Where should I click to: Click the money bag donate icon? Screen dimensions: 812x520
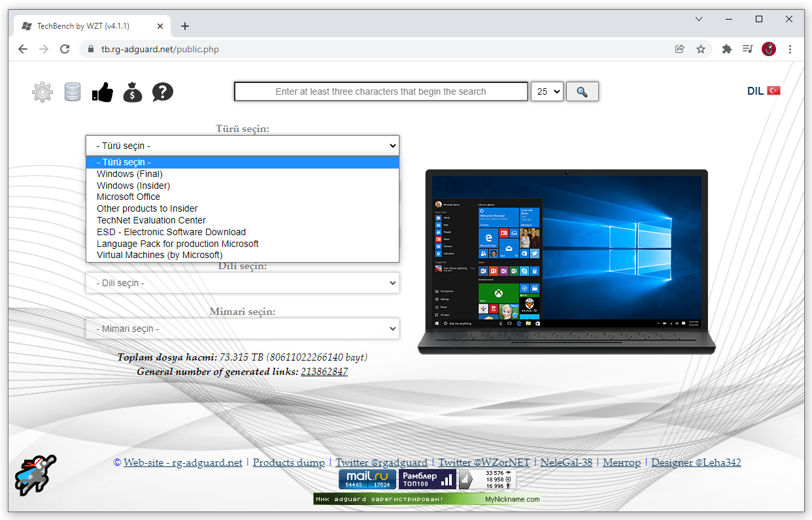[x=133, y=92]
